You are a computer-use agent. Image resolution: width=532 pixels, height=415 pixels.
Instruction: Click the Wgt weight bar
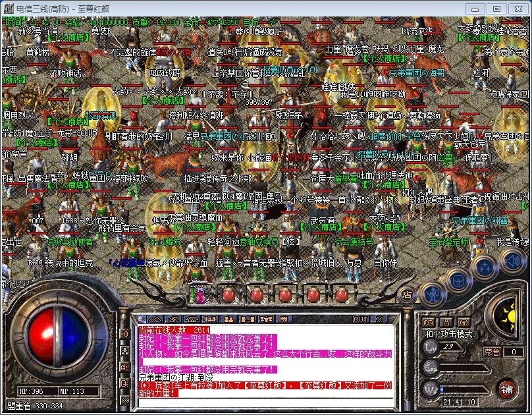(x=465, y=390)
